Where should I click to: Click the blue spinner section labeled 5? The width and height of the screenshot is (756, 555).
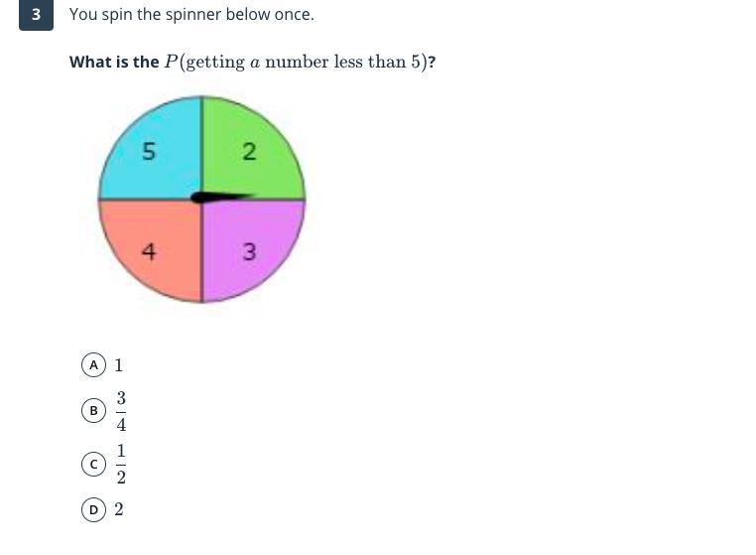(x=157, y=155)
